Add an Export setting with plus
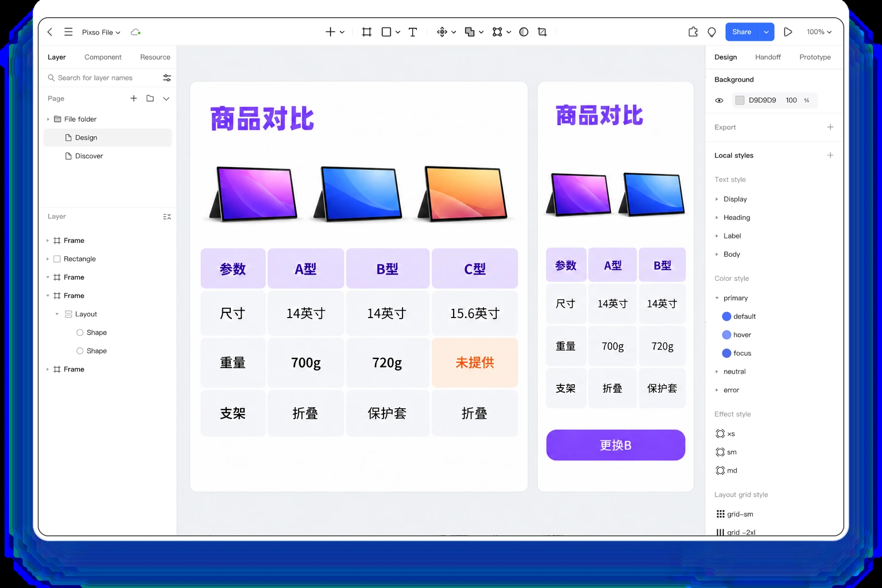 [830, 127]
